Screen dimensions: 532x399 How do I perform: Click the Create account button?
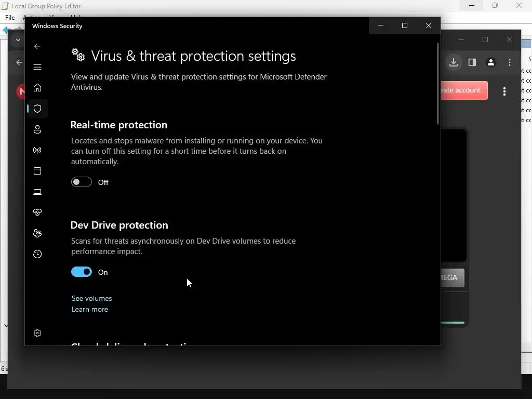pos(464,90)
